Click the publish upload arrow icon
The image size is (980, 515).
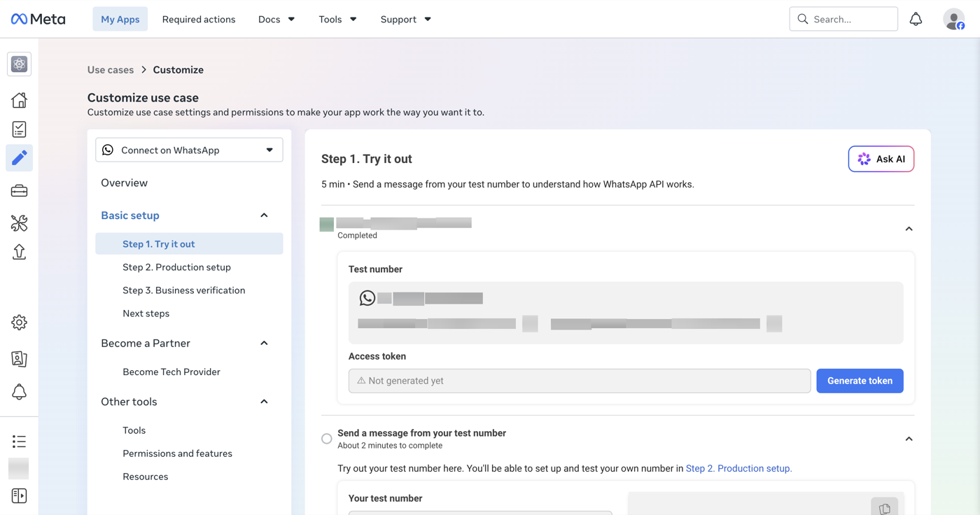[x=19, y=252]
